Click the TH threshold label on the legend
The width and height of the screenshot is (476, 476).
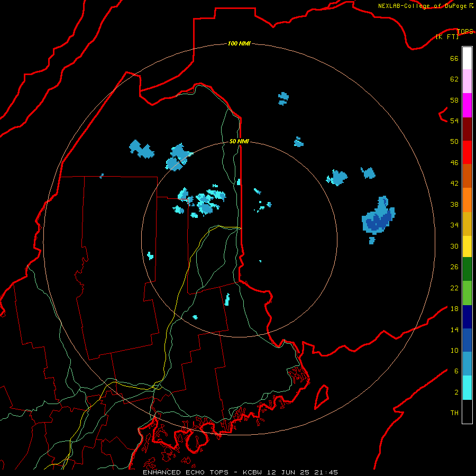click(x=454, y=413)
